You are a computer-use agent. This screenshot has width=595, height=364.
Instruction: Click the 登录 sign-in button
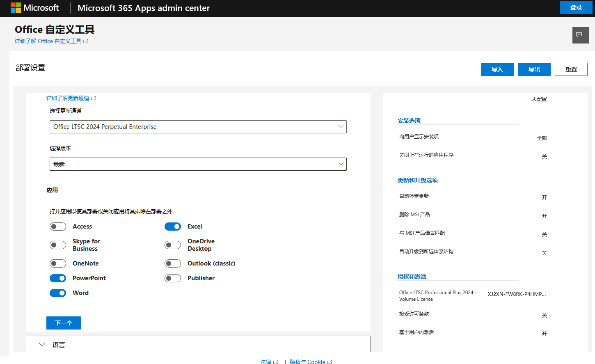576,7
